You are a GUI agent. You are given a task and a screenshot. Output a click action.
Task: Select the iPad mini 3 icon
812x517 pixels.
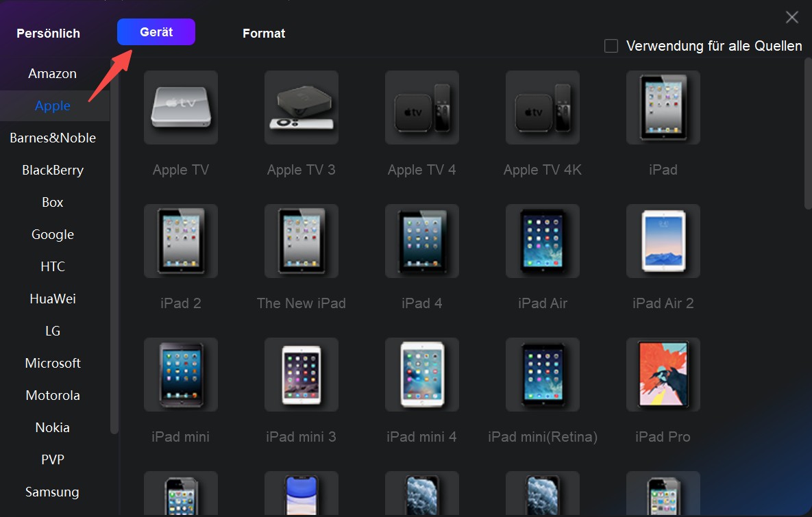[302, 374]
